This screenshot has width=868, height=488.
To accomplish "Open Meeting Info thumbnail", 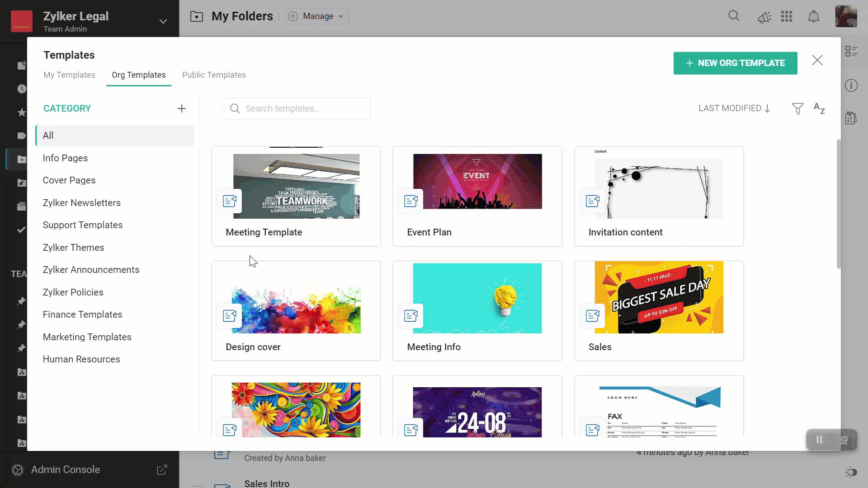I will [477, 298].
